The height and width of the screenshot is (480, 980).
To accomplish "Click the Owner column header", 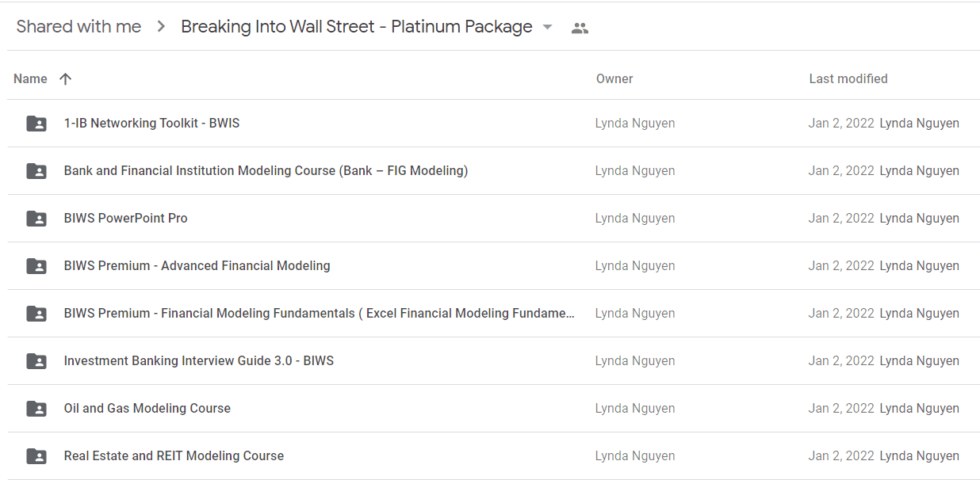I will pos(614,78).
